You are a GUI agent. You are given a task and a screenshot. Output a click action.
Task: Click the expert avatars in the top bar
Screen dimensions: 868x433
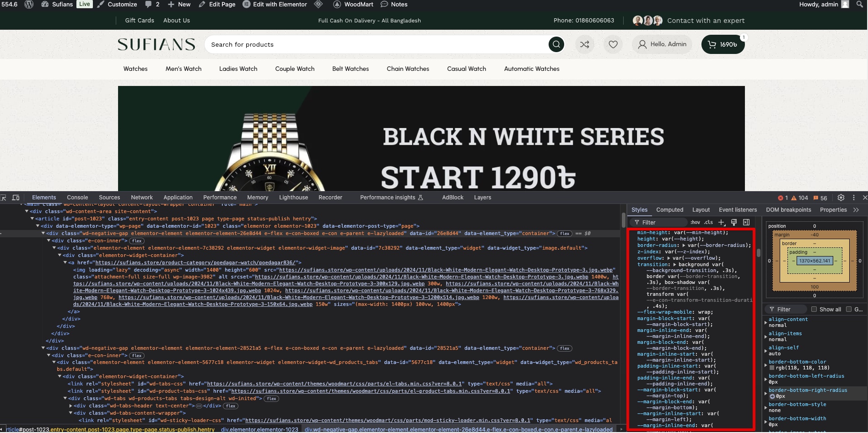point(647,21)
